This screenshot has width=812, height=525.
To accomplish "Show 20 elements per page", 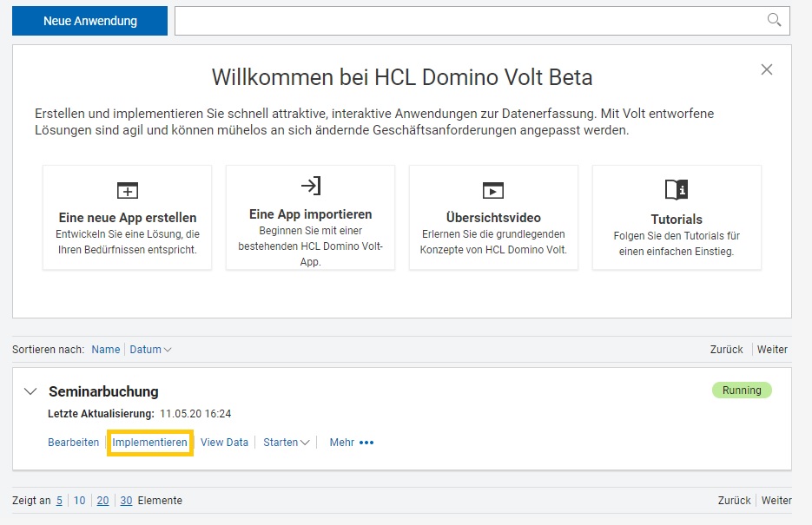I will pos(102,501).
